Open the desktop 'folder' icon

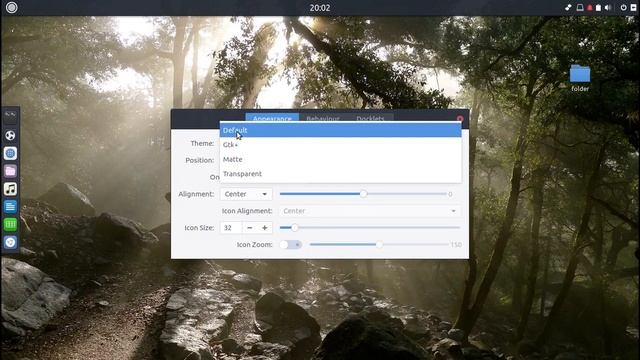(580, 78)
